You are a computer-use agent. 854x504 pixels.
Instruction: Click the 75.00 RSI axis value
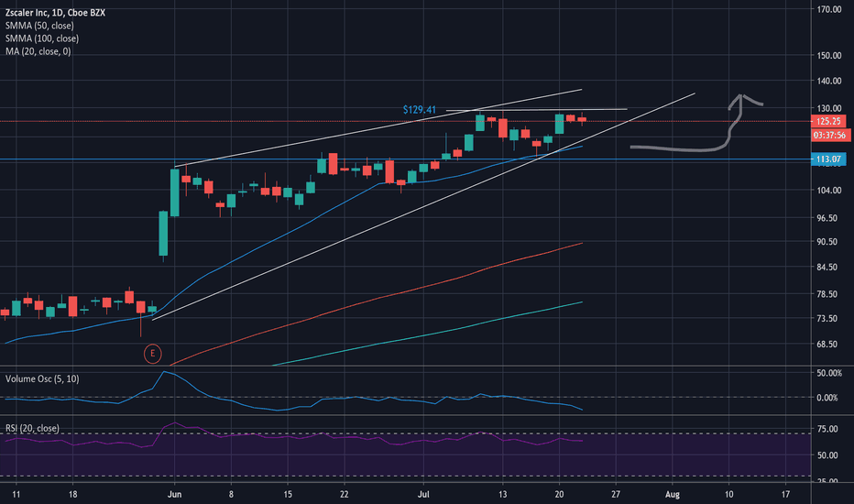tap(827, 430)
